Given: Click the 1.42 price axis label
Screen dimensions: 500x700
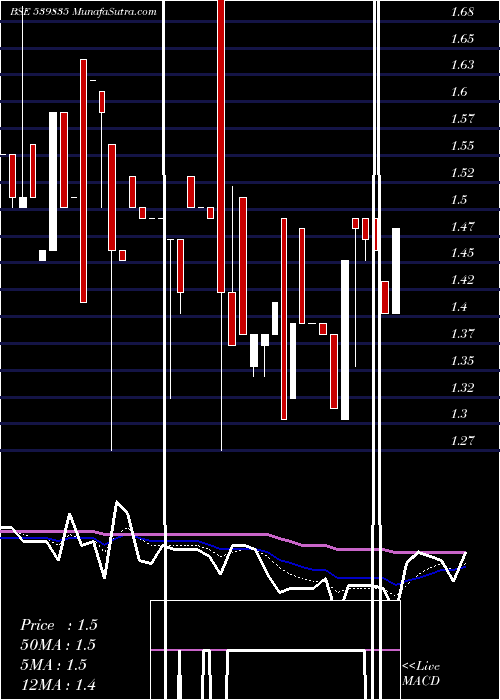Looking at the screenshot, I should point(462,280).
